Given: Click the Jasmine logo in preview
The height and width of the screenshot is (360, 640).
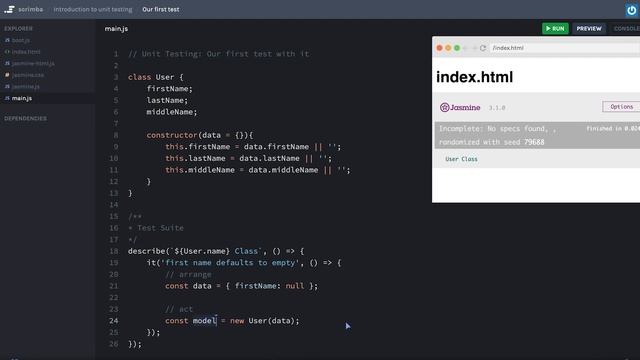Looking at the screenshot, I should click(x=460, y=107).
